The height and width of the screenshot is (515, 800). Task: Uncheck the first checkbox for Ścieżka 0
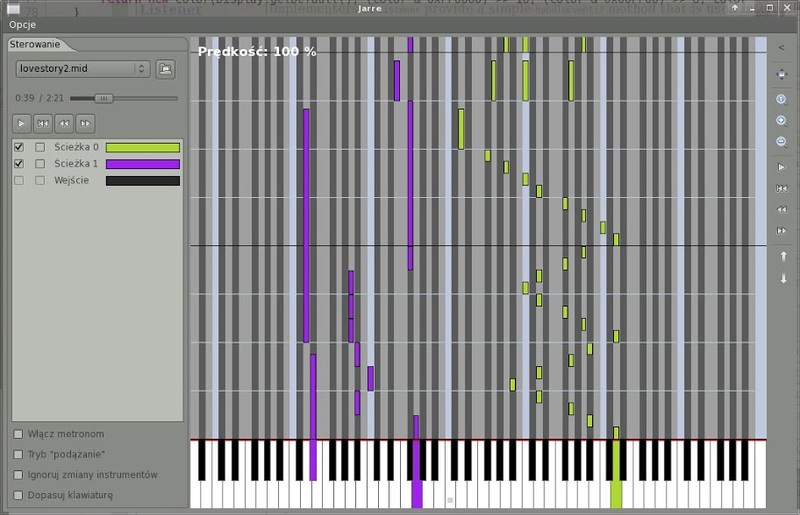pos(19,147)
